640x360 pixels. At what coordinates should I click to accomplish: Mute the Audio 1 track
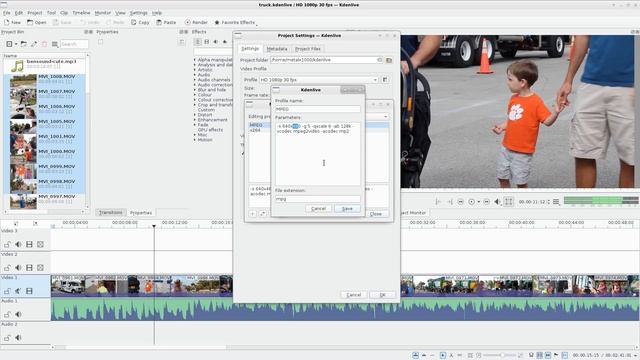point(18,314)
